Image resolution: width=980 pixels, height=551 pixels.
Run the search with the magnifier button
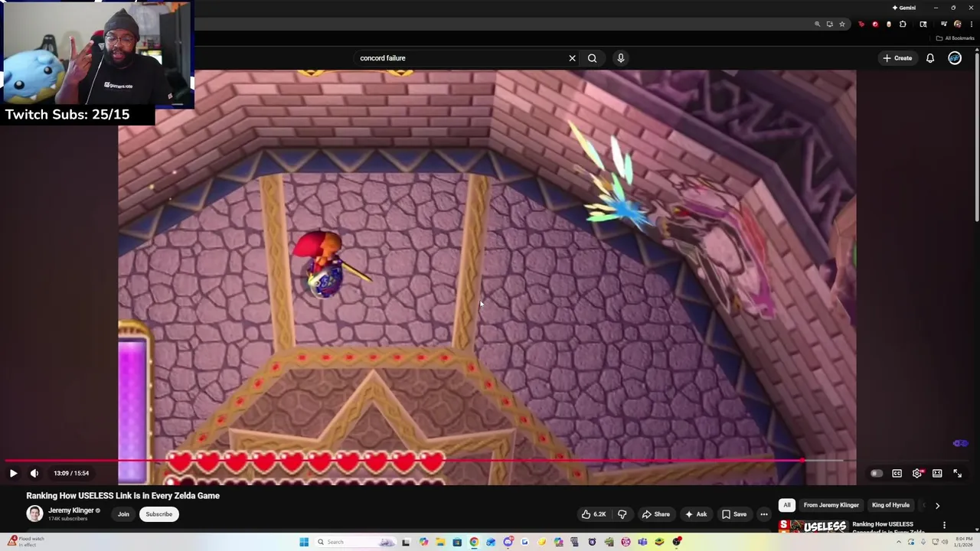point(592,58)
